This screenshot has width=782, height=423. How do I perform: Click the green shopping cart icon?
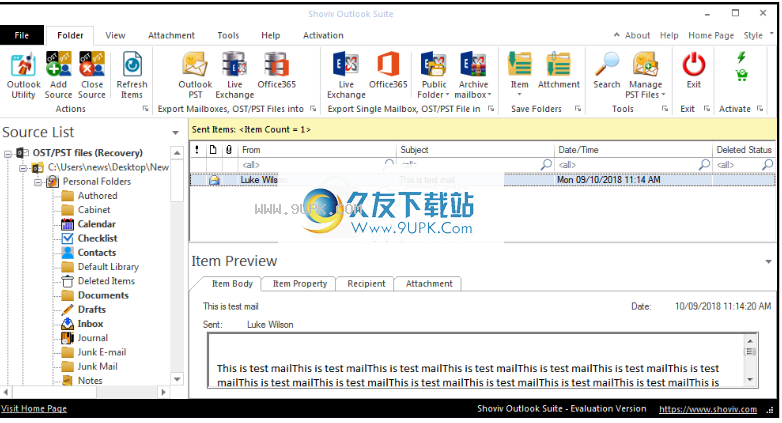742,75
